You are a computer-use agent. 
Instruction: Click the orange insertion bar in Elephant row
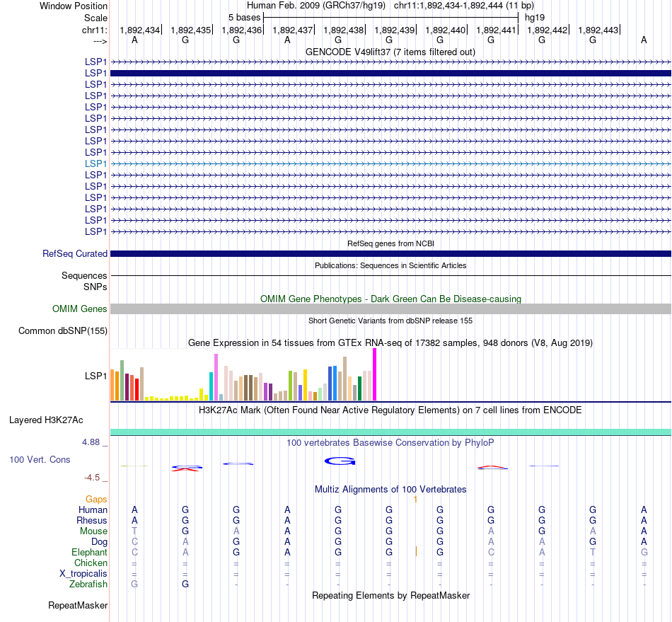pos(416,551)
